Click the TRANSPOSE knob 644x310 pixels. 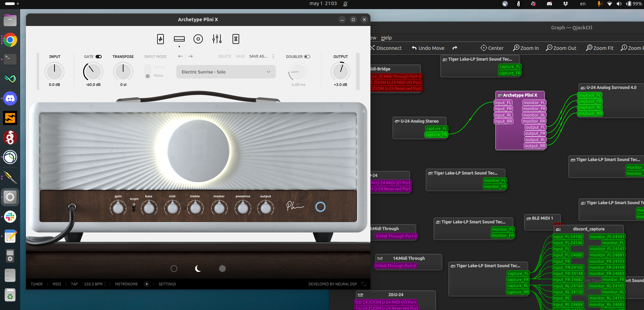coord(123,71)
